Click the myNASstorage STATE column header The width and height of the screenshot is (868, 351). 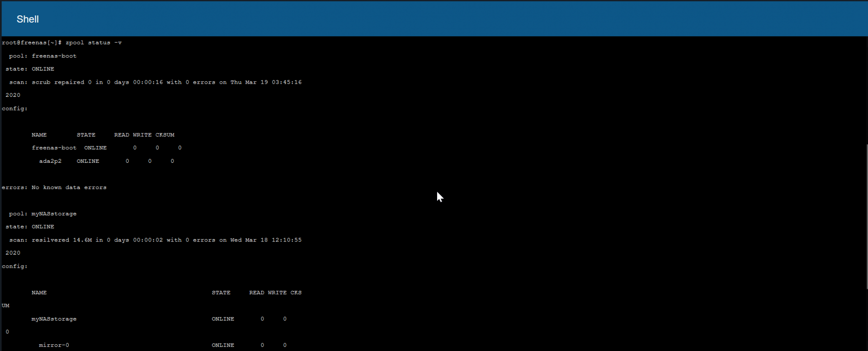point(221,293)
